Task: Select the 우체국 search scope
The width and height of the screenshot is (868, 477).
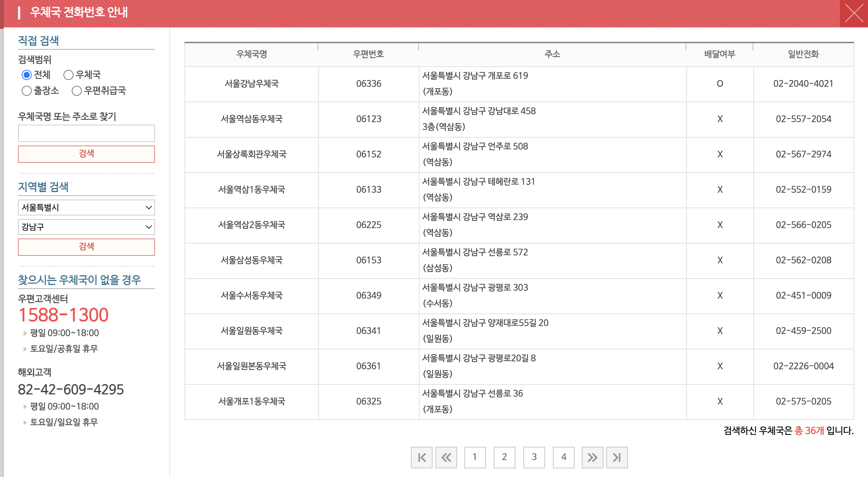Action: tap(68, 75)
